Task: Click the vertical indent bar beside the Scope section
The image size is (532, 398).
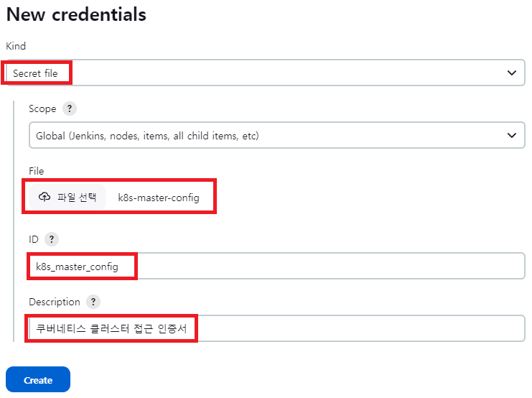Action: (14, 221)
